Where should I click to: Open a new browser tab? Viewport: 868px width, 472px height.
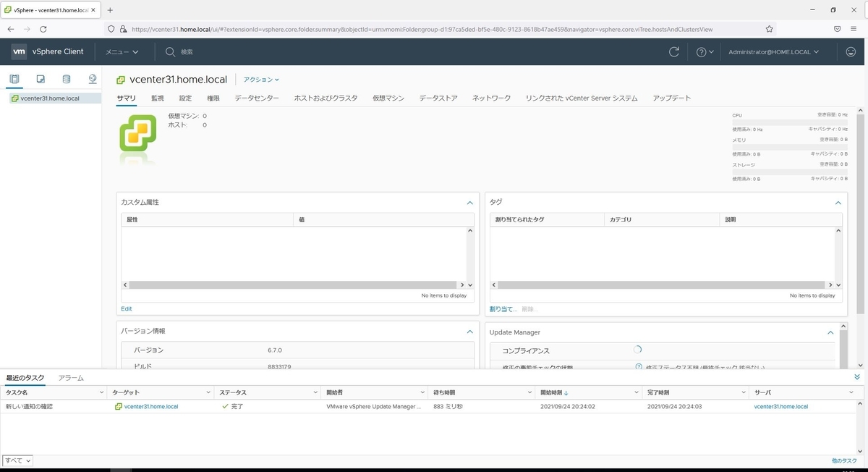(x=110, y=10)
